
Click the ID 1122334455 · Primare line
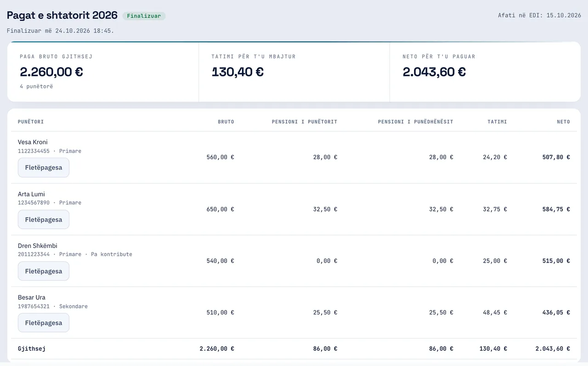pyautogui.click(x=50, y=151)
